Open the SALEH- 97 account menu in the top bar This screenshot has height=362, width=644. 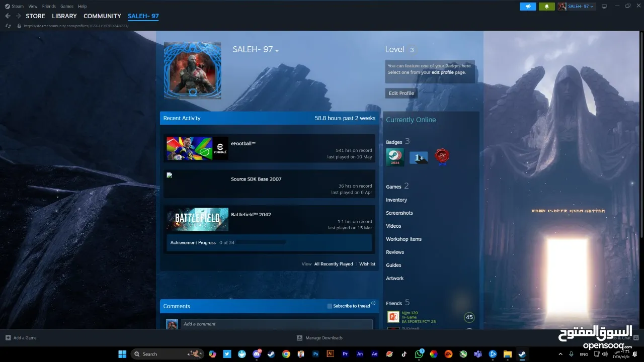tap(580, 7)
